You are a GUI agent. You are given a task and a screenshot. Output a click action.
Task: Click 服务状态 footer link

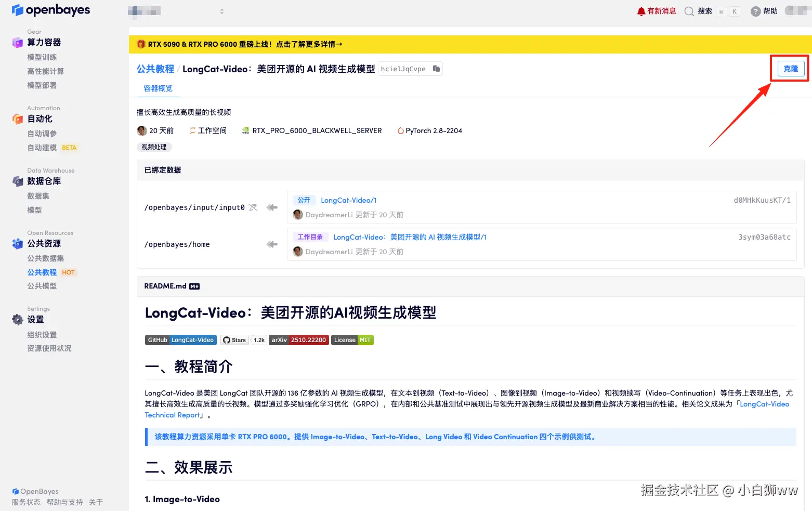(x=26, y=502)
